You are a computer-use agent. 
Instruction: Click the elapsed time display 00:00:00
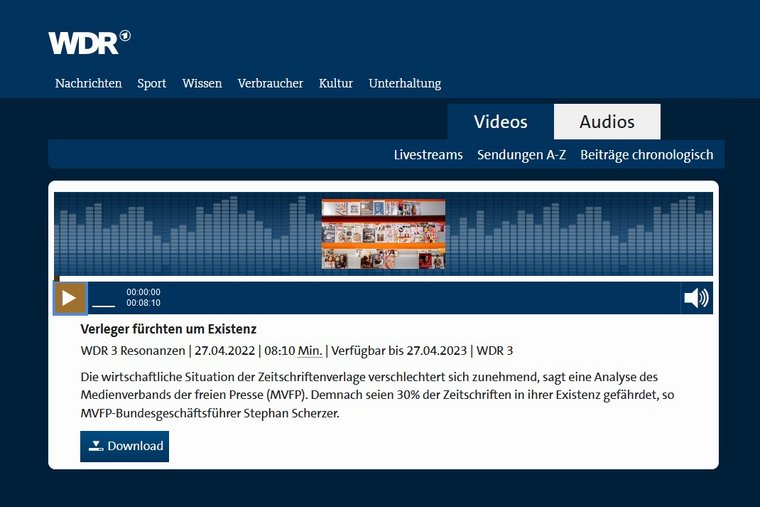click(143, 292)
